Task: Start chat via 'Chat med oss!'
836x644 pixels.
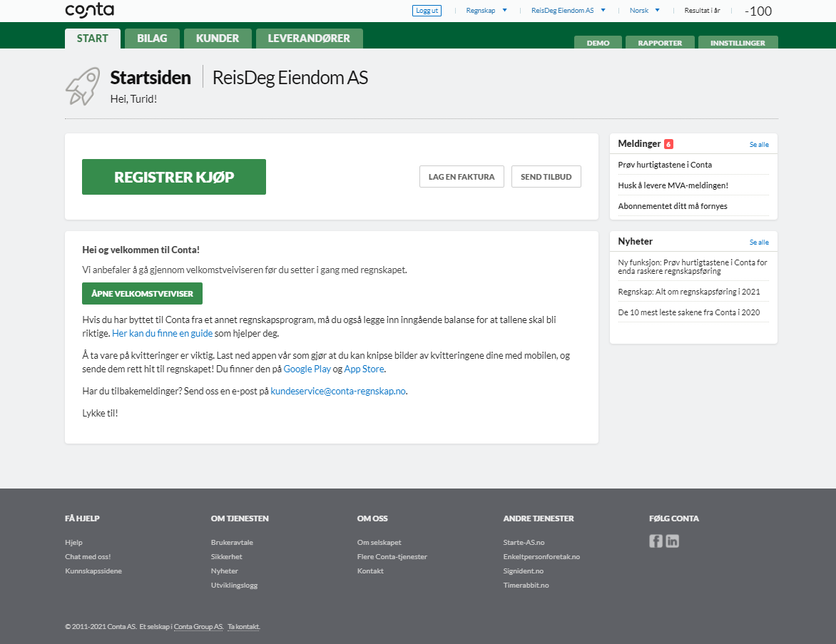Action: pos(88,556)
